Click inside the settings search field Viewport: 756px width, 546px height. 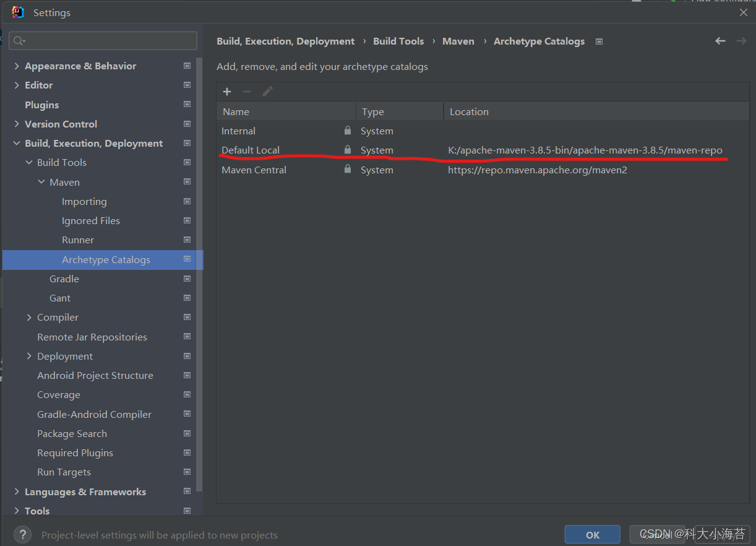coord(103,41)
